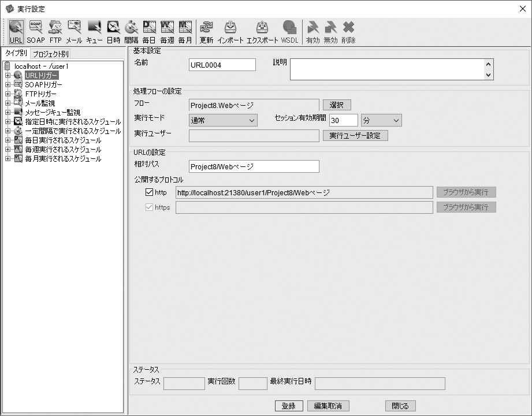The height and width of the screenshot is (416, 532).
Task: Expand the 毎日実行されるスケジュール node
Action: (8, 140)
